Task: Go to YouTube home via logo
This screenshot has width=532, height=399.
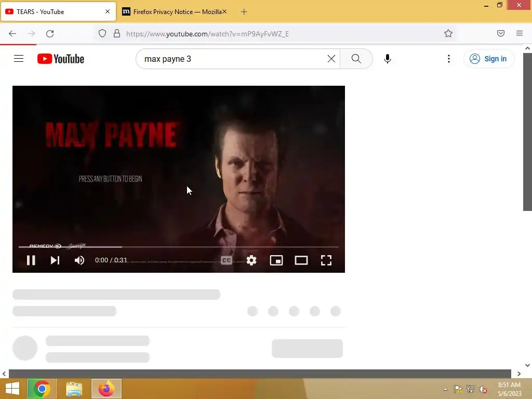Action: (61, 59)
